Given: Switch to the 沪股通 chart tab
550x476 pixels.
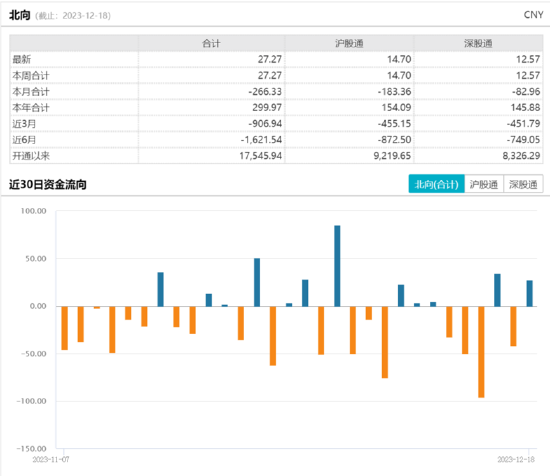Looking at the screenshot, I should pos(484,184).
